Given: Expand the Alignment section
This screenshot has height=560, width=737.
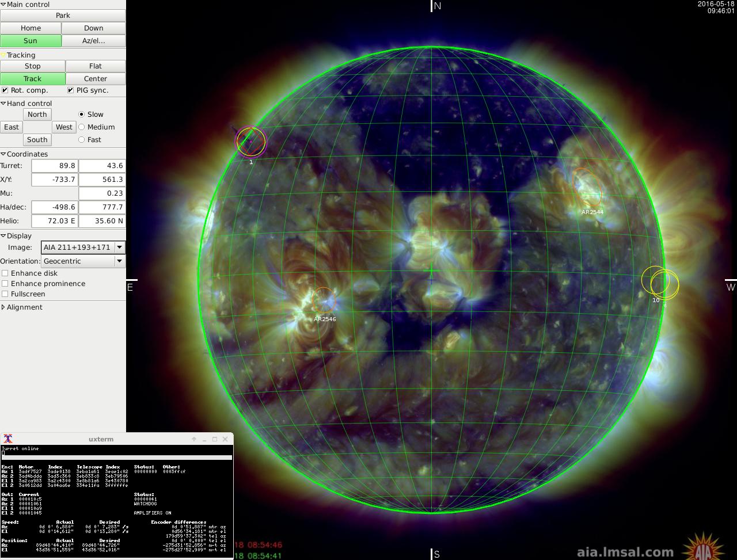Looking at the screenshot, I should tap(3, 307).
